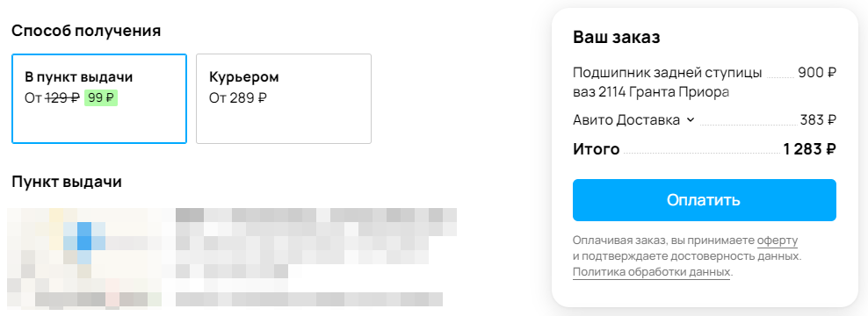Click the 383 ₽ delivery cost
Image resolution: width=868 pixels, height=316 pixels.
[818, 120]
